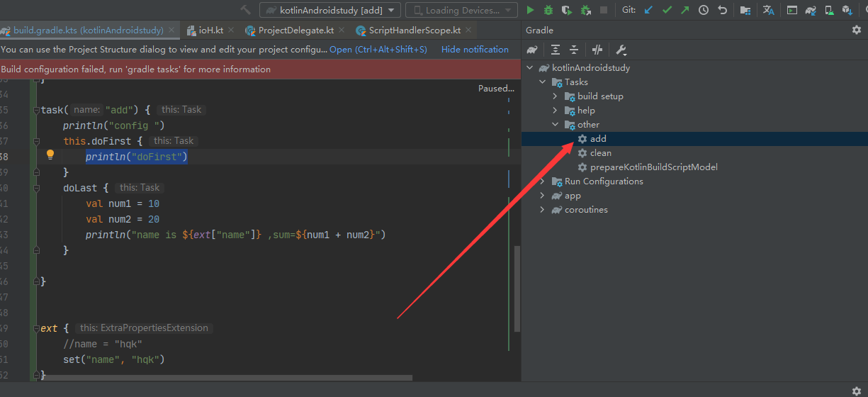Click Open (Ctrl+Alt+Shift+S) link

click(x=378, y=50)
